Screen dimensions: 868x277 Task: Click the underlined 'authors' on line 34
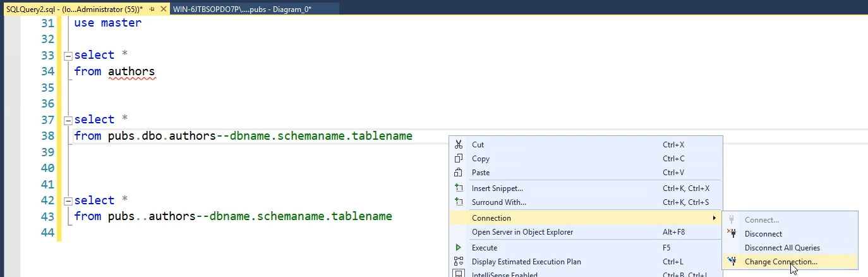[131, 71]
